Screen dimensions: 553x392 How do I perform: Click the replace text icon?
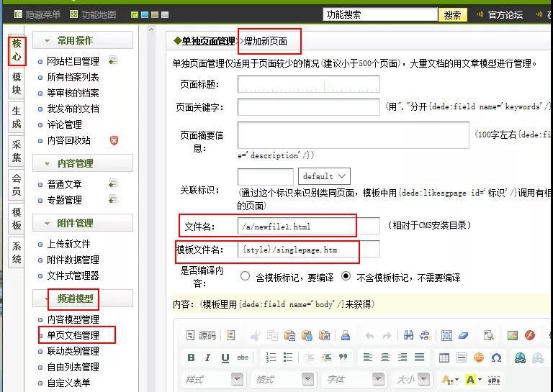(x=426, y=335)
